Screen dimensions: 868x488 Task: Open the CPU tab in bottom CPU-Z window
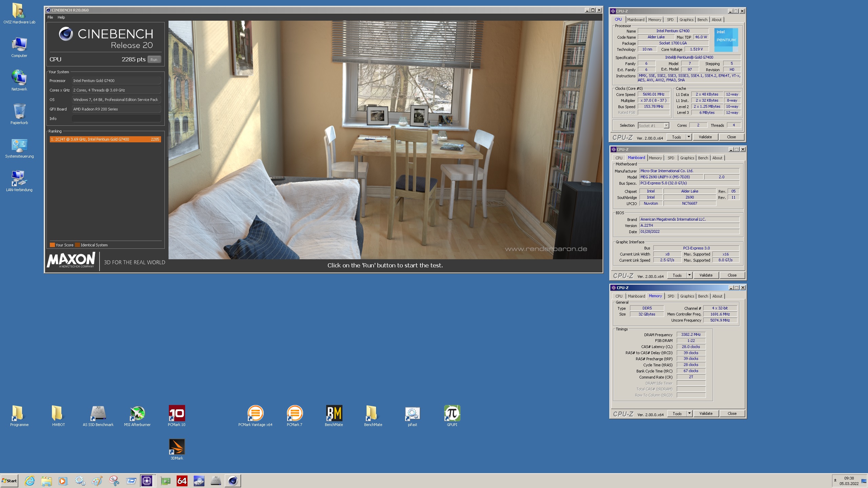(x=619, y=296)
